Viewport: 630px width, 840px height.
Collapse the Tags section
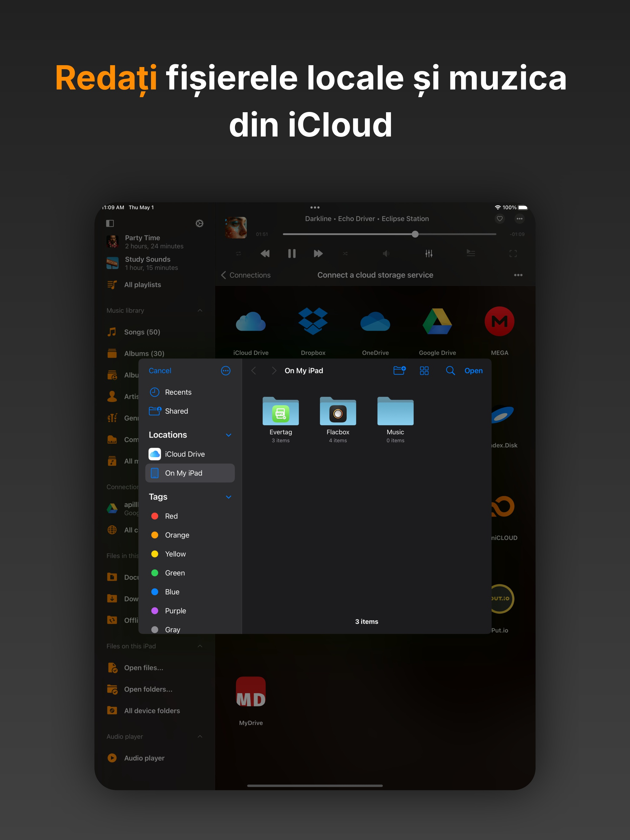(x=229, y=497)
